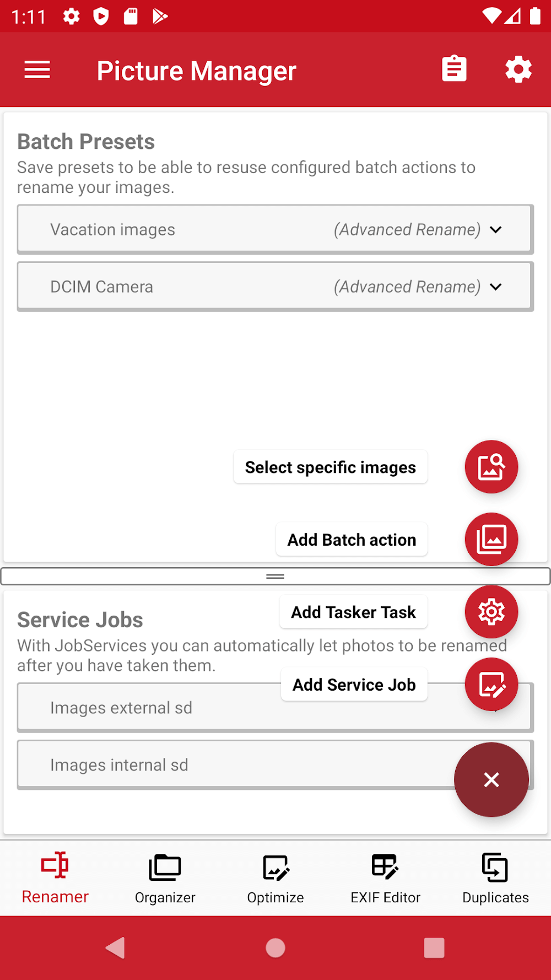
Task: Tap the Add Service Job round button
Action: click(491, 684)
